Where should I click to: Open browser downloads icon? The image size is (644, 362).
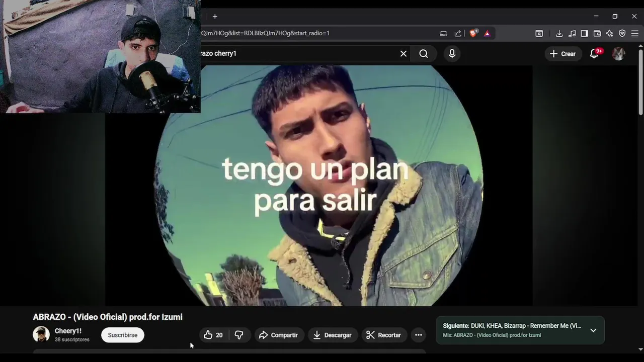(559, 34)
